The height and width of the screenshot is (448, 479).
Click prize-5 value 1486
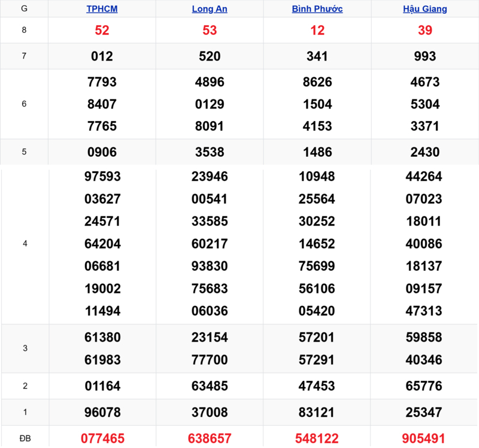(317, 152)
